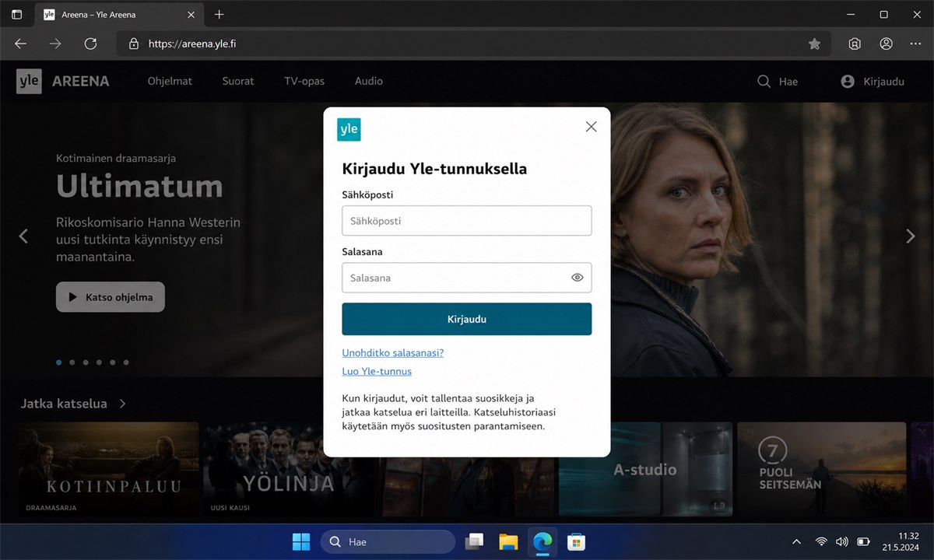Click volume speaker tray icon
This screenshot has width=934, height=560.
[841, 541]
